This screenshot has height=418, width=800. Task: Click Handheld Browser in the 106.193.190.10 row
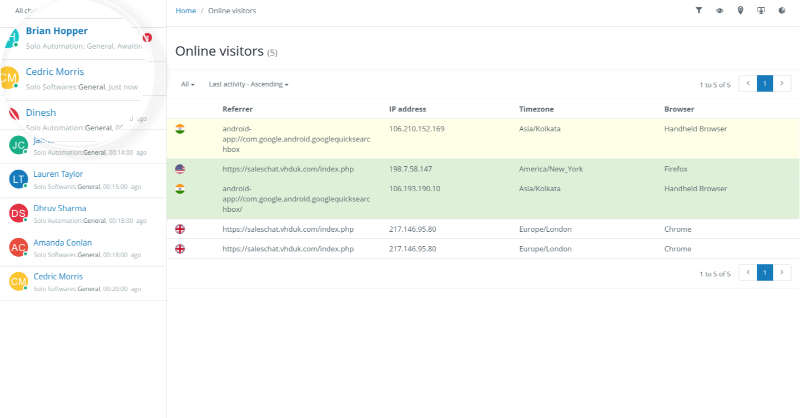695,189
